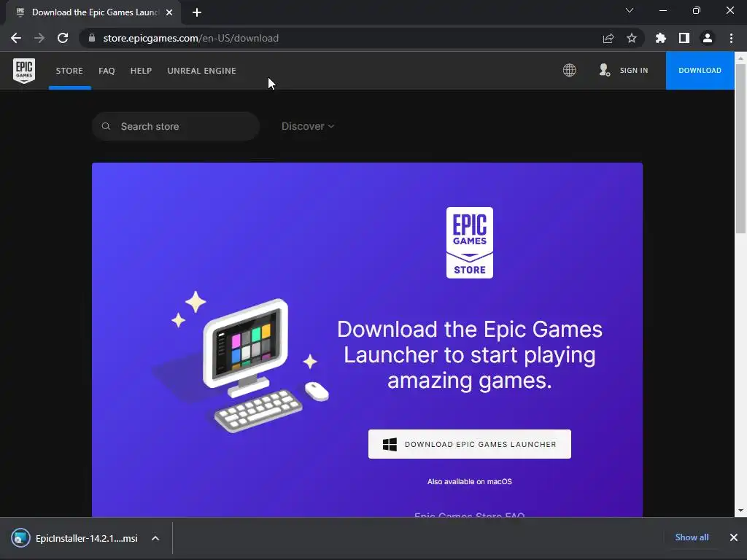The height and width of the screenshot is (560, 747).
Task: Reload the page with the refresh icon
Action: point(63,38)
